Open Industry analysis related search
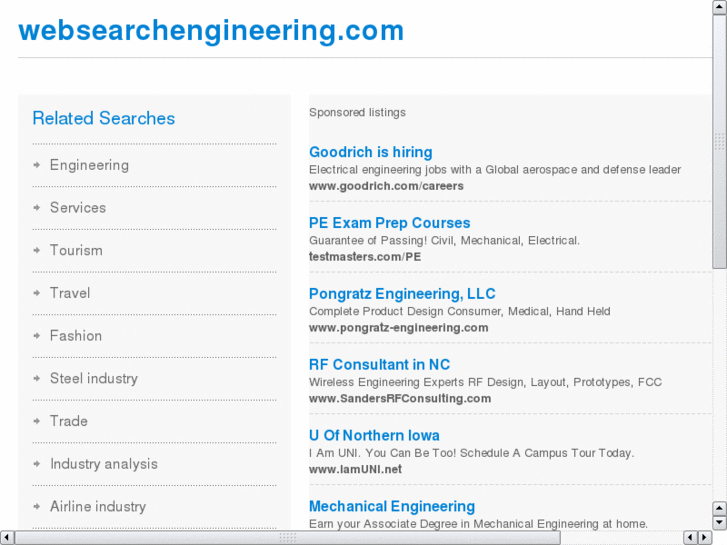Viewport: 727px width, 545px height. (103, 464)
